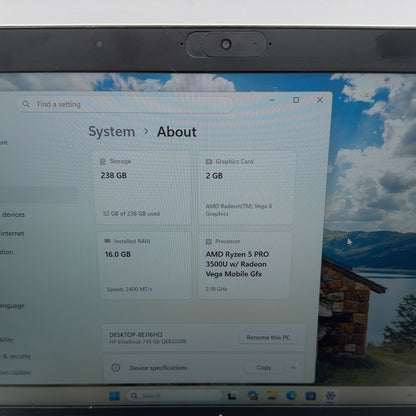
Task: Focus the Find a setting field
Action: pos(125,104)
